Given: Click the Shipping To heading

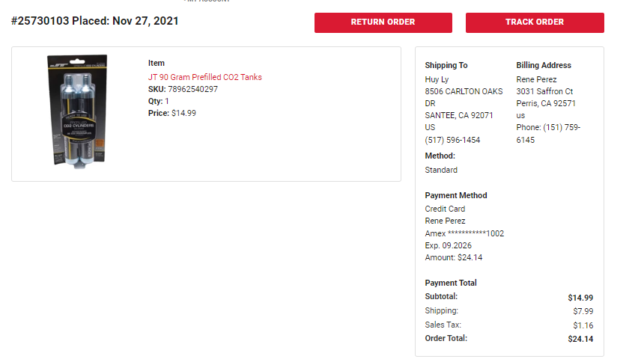Looking at the screenshot, I should (x=446, y=65).
